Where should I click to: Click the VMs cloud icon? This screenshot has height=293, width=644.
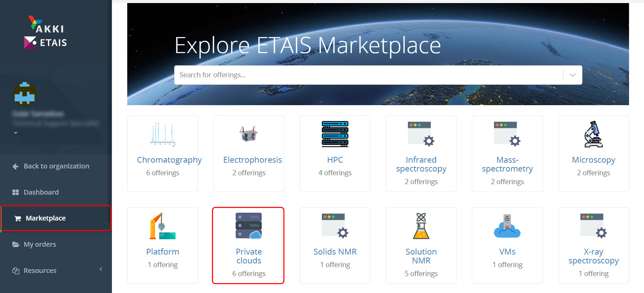point(507,226)
